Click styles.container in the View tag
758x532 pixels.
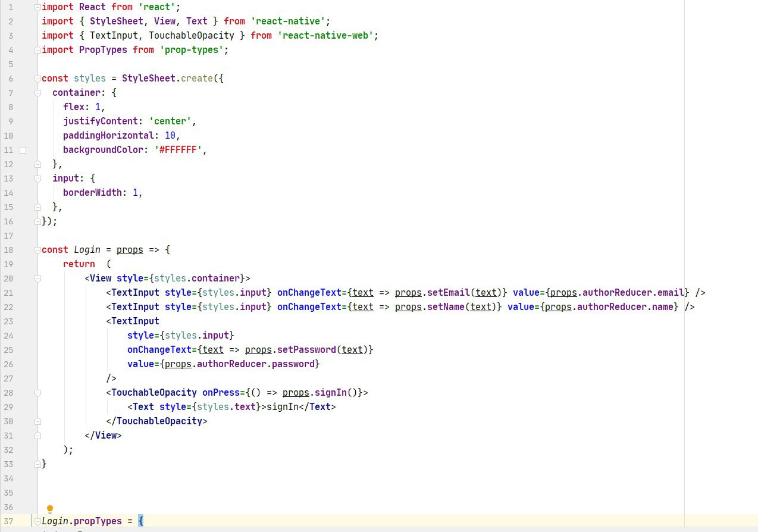pyautogui.click(x=197, y=278)
